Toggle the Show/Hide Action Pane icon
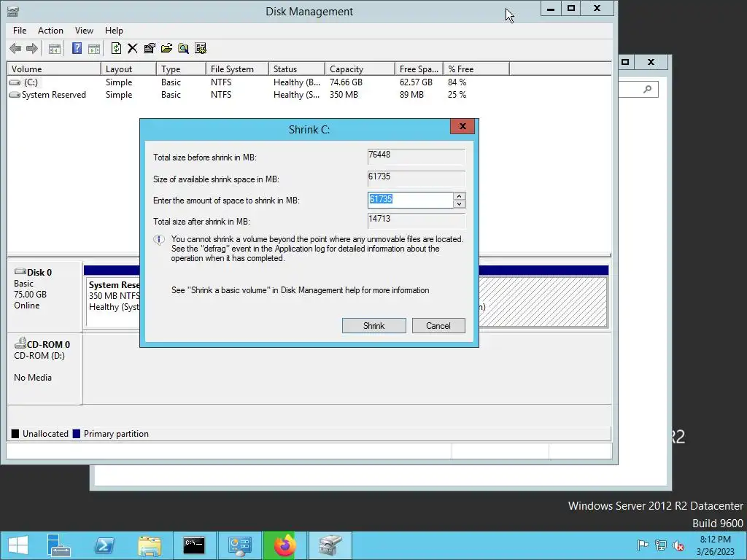Viewport: 747px width, 560px height. coord(94,48)
